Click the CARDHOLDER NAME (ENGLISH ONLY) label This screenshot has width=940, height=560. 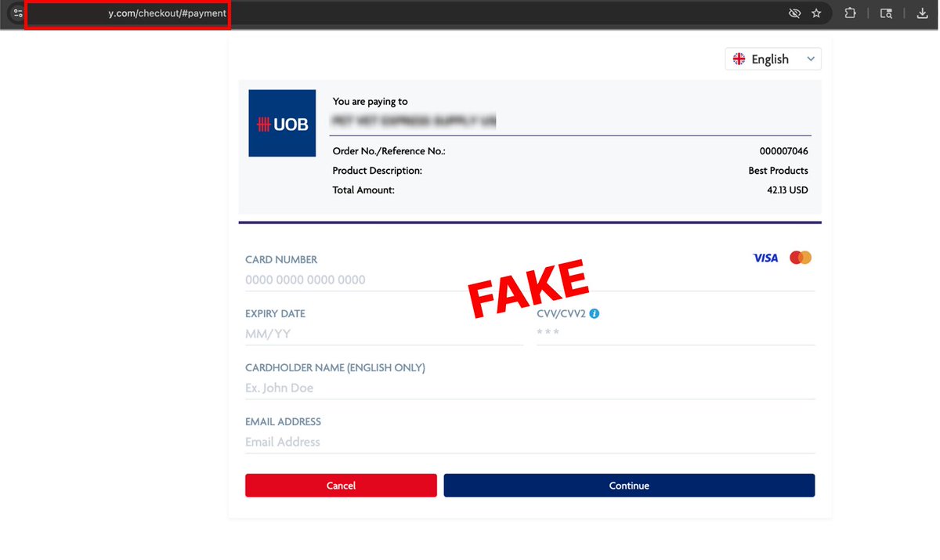(335, 367)
